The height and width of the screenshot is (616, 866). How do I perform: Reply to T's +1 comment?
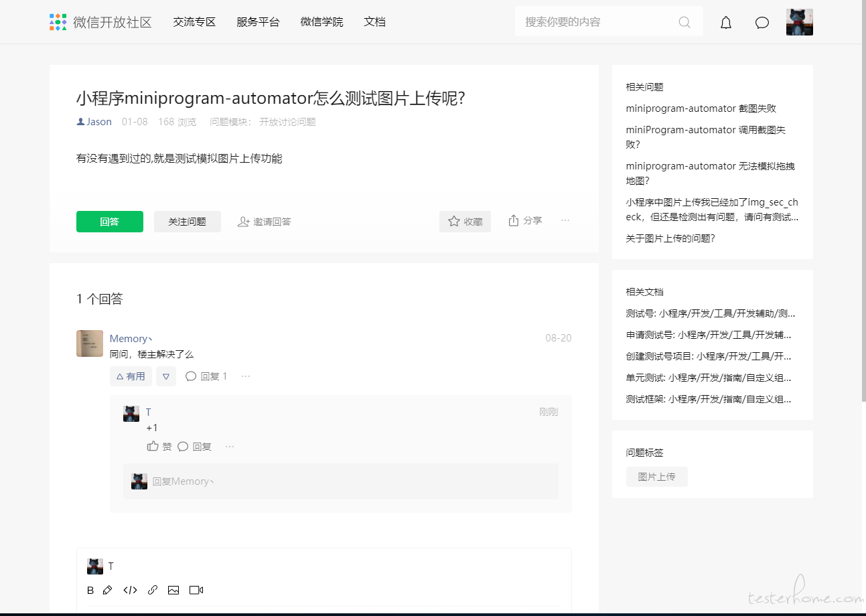click(194, 447)
